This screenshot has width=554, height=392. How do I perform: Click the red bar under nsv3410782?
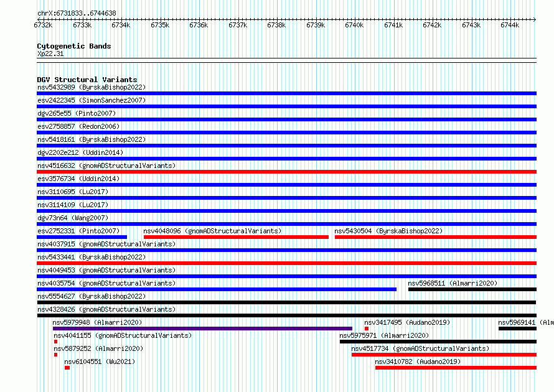click(456, 368)
